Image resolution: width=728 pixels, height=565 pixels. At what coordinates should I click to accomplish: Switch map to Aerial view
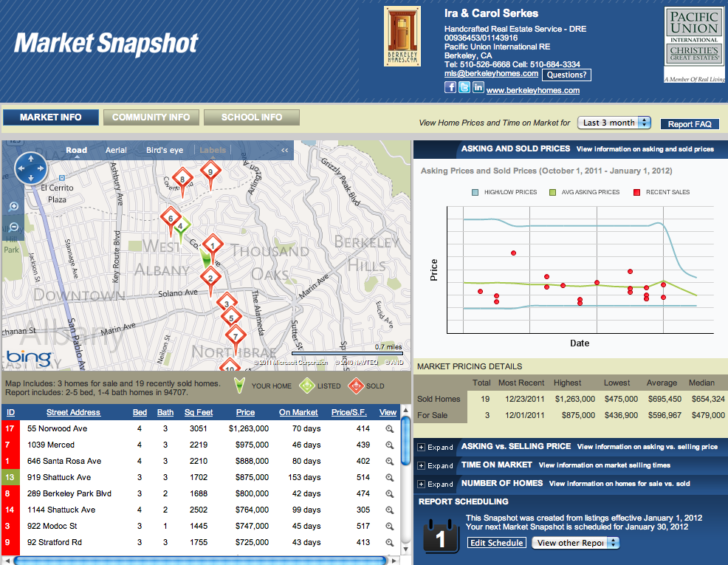pyautogui.click(x=116, y=149)
